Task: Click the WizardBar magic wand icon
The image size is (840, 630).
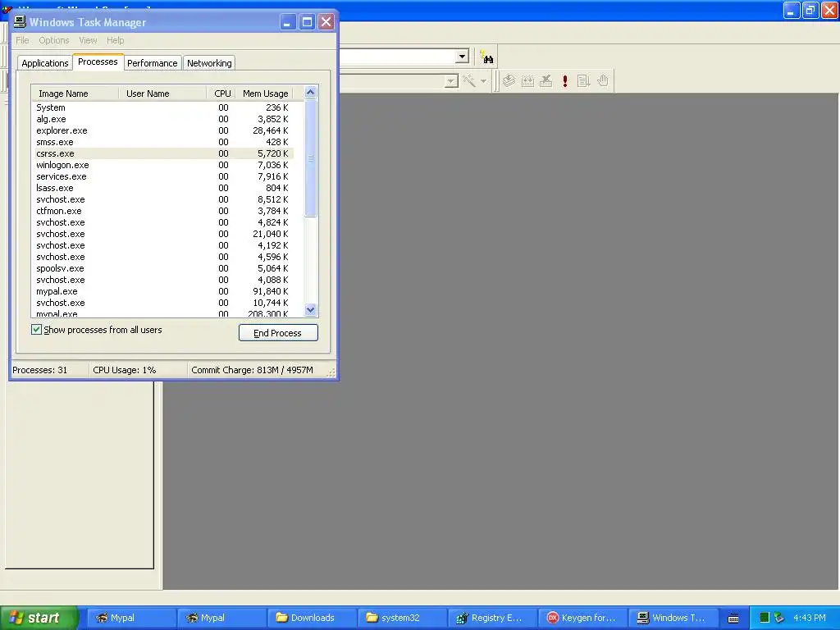Action: point(469,81)
